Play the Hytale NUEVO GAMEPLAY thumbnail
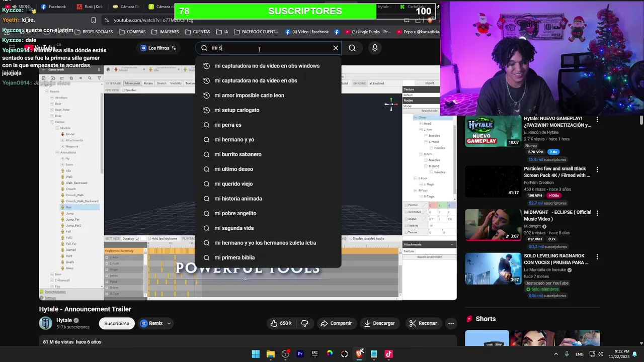The height and width of the screenshot is (362, 644). (493, 131)
